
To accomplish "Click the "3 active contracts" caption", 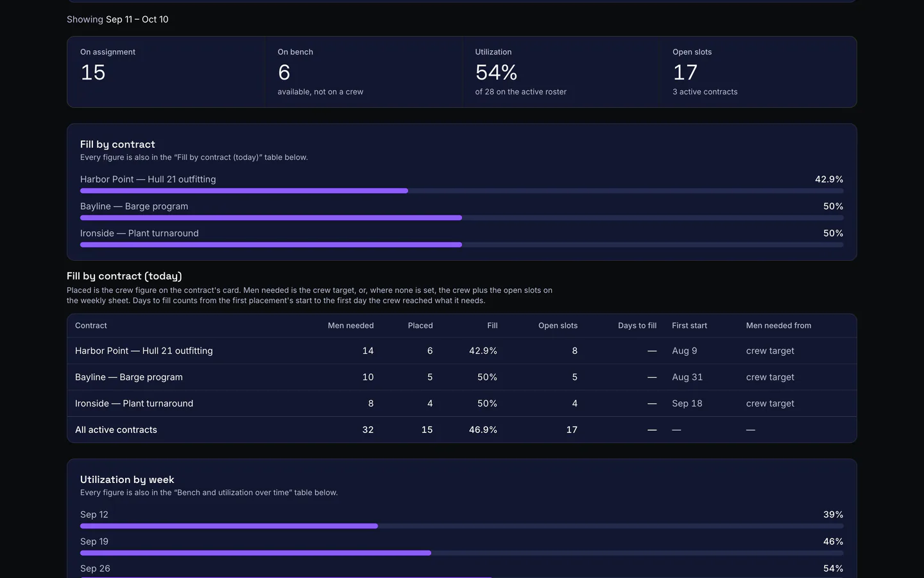I will pos(705,92).
